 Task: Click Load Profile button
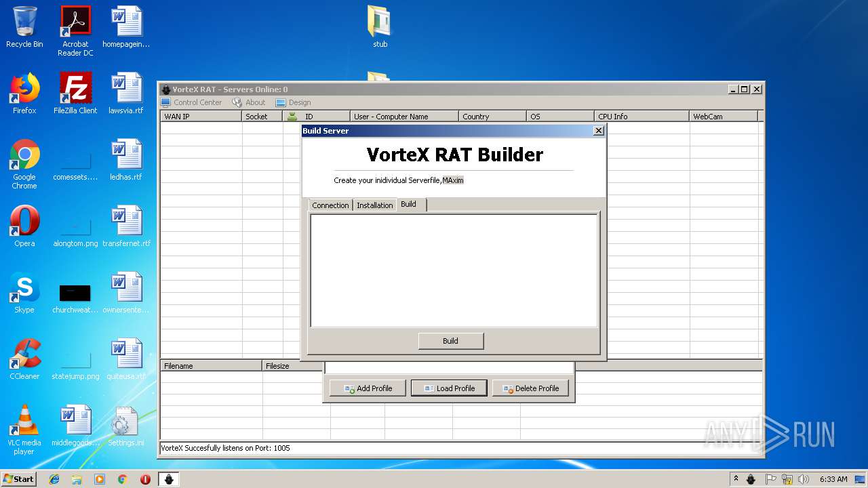point(449,388)
